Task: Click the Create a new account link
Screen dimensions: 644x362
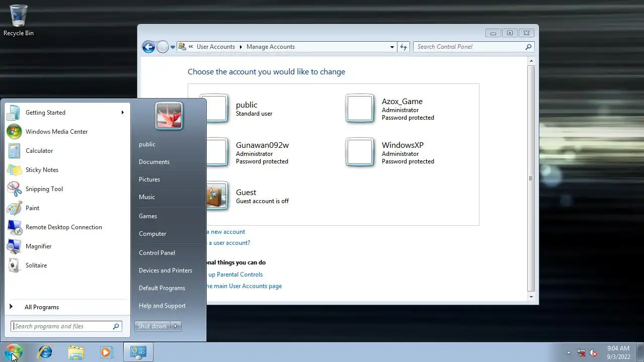Action: point(225,232)
